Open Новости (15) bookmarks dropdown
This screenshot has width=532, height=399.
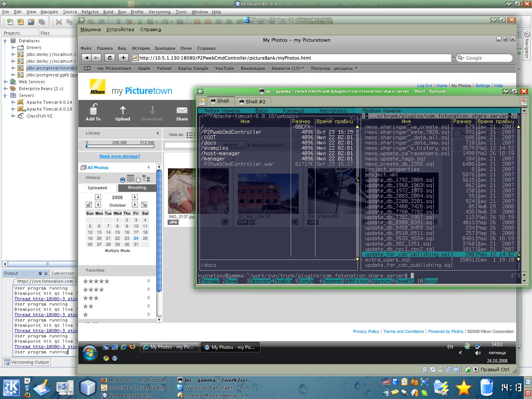pyautogui.click(x=288, y=68)
